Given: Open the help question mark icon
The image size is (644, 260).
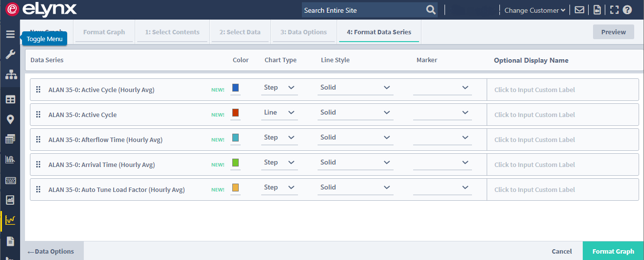Looking at the screenshot, I should (627, 10).
